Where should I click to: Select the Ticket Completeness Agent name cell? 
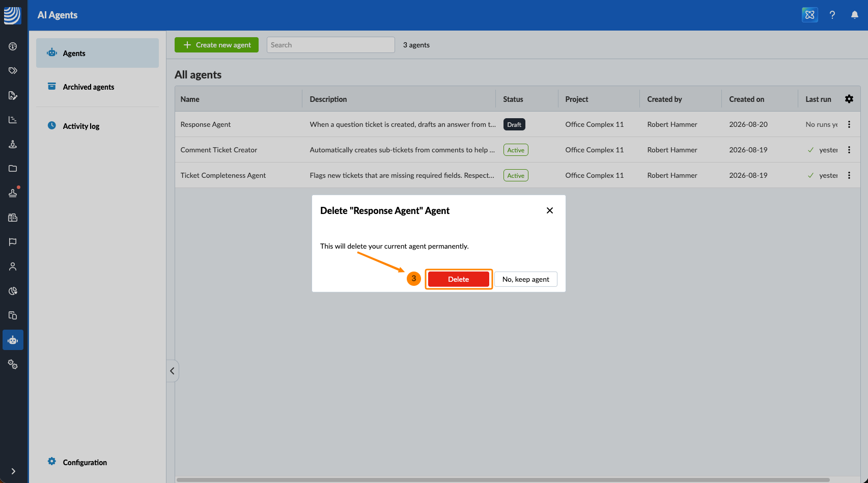tap(223, 175)
